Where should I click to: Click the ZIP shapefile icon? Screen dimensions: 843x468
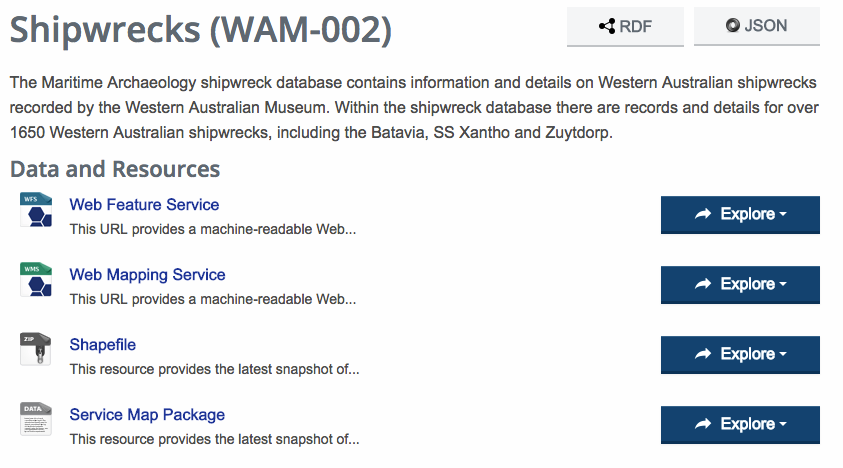click(36, 350)
